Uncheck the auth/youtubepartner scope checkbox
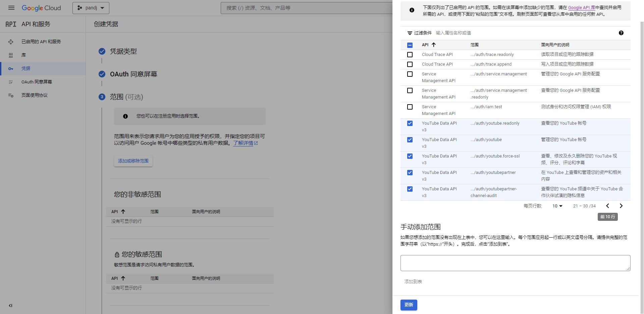The image size is (644, 314). tap(410, 173)
